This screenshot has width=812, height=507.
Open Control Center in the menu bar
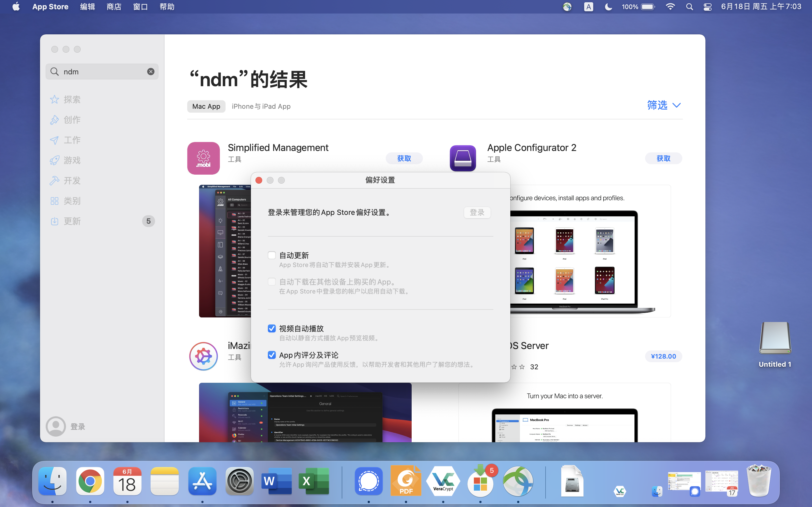pos(707,7)
